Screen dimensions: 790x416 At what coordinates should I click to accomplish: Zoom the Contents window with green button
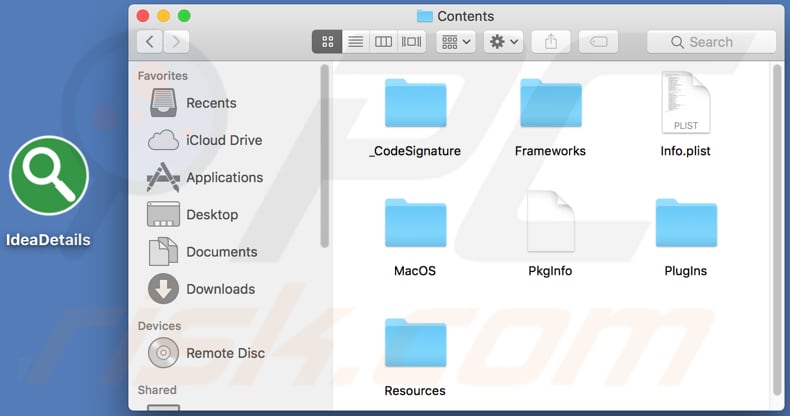[x=184, y=16]
